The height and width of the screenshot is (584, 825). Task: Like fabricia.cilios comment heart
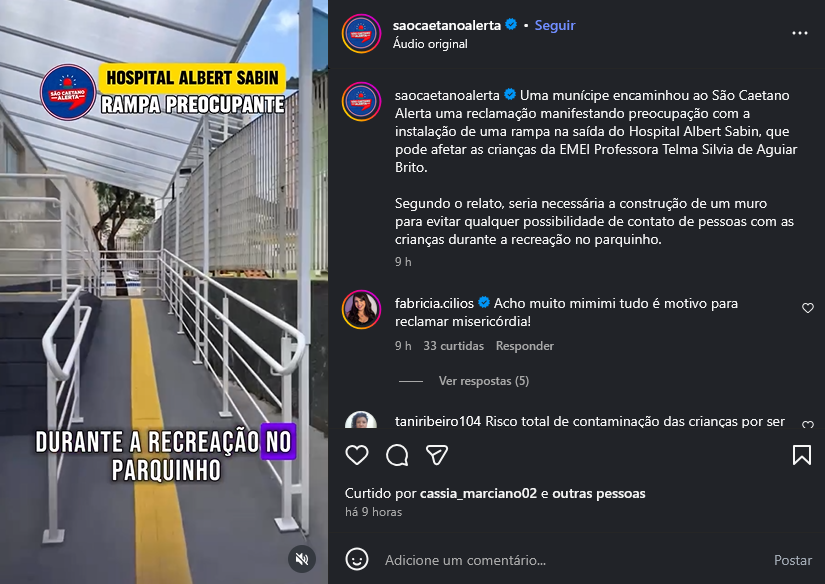[x=808, y=308]
